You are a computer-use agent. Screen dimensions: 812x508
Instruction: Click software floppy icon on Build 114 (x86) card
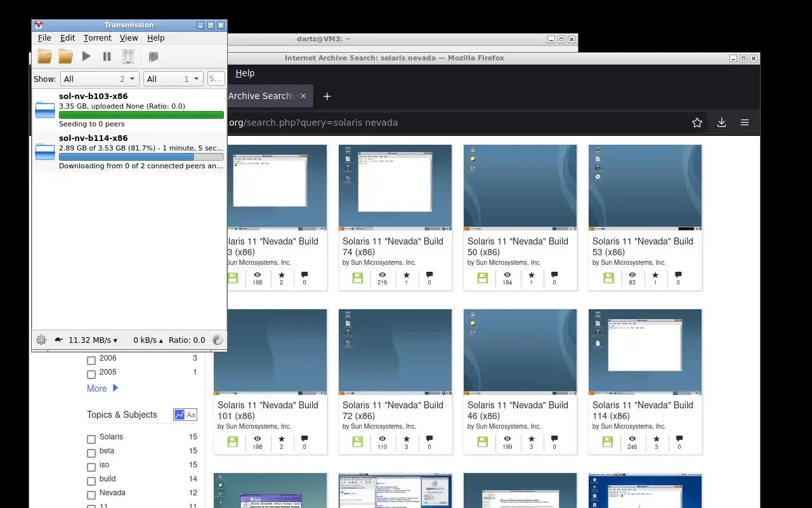(607, 441)
